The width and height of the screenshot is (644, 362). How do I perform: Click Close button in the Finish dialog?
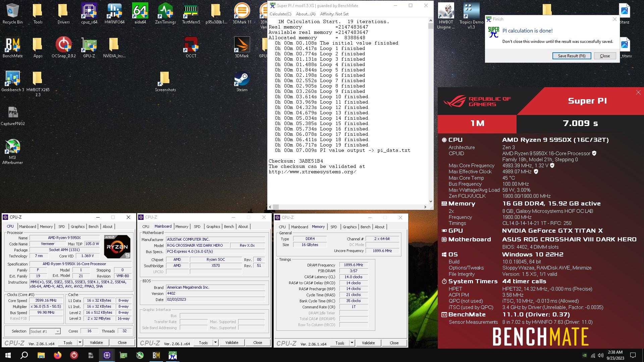click(605, 56)
